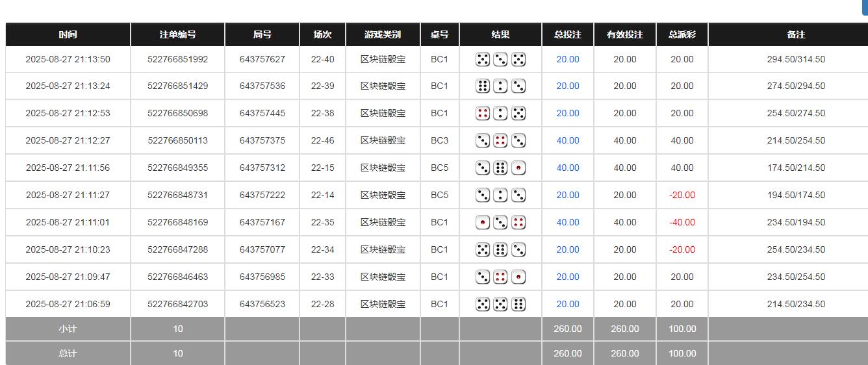The height and width of the screenshot is (365, 868).
Task: Open total bet 20.00 for order 522766851992
Action: [567, 60]
